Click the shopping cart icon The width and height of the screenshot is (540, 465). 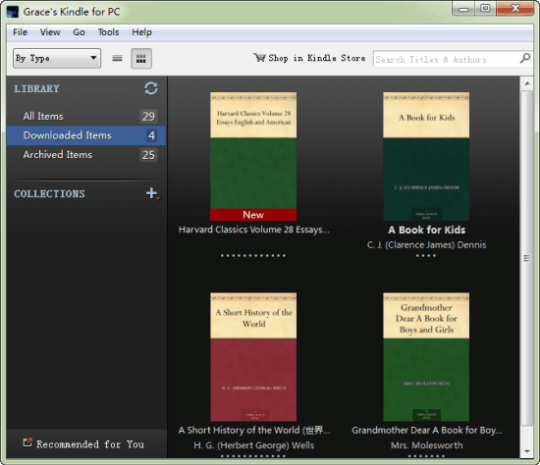pos(259,58)
